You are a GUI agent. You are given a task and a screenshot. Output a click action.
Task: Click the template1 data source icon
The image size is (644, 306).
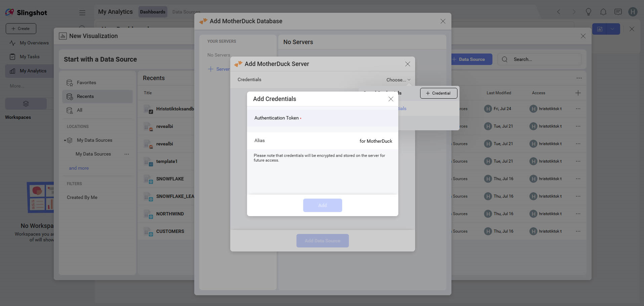(148, 162)
